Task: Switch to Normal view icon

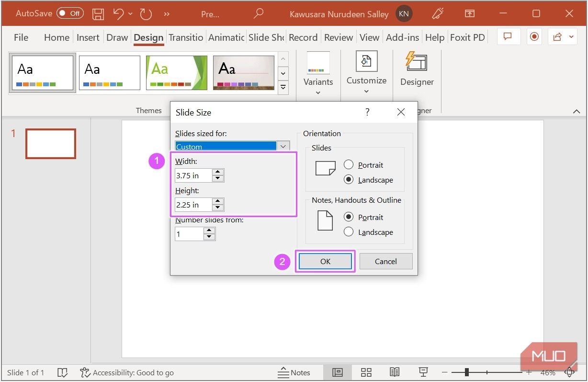Action: click(337, 372)
